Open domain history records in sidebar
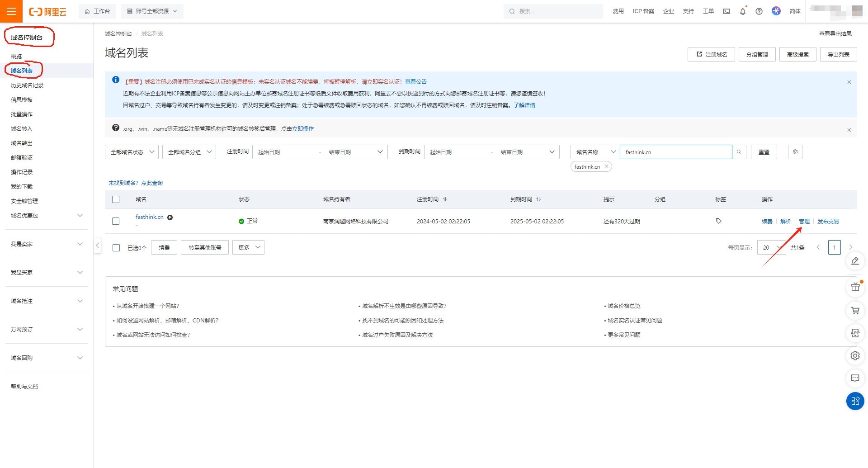 coord(27,85)
